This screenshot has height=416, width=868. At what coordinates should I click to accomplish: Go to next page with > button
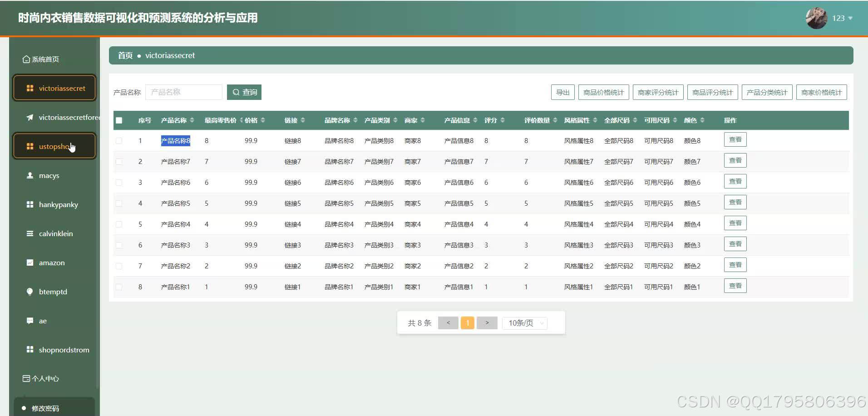coord(487,323)
